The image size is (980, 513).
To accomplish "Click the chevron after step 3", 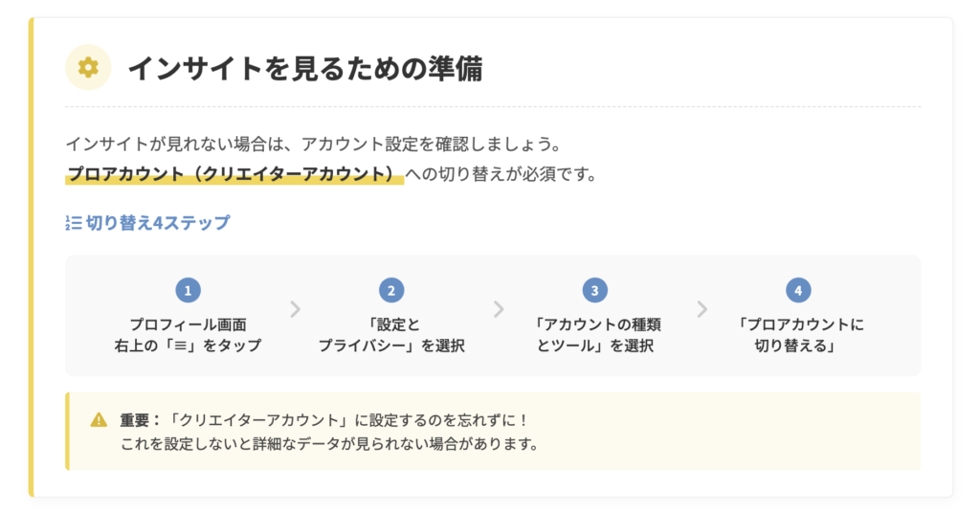I will [x=702, y=309].
